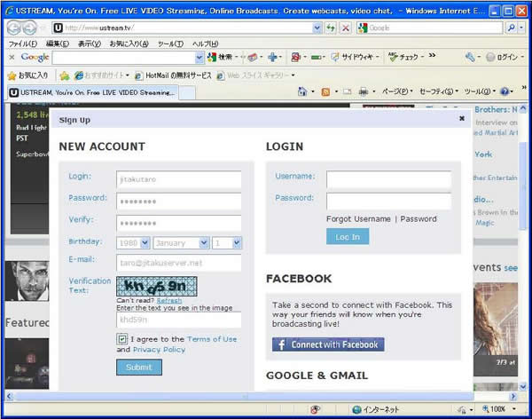Screen dimensions: 532x419
Task: Click Connect with Facebook button
Action: click(x=328, y=344)
